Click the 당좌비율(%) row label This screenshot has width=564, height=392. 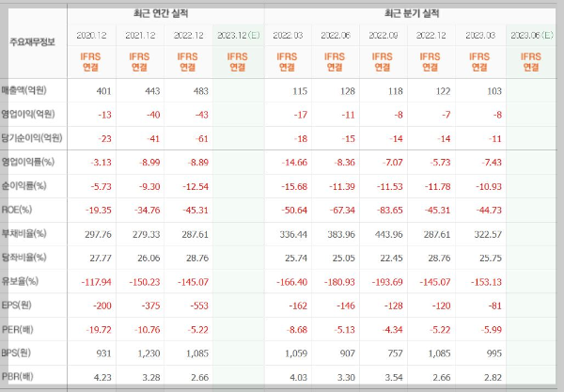pos(23,258)
